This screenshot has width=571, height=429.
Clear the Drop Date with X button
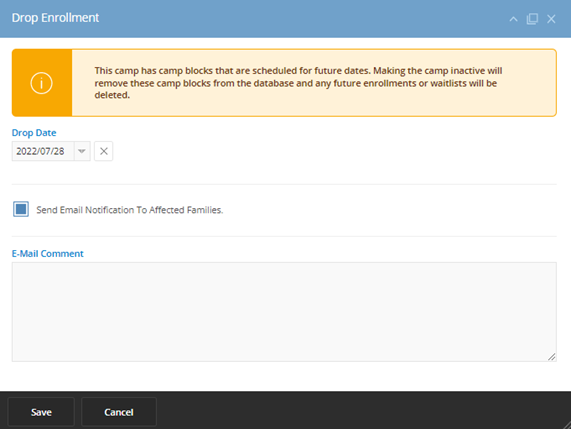(103, 151)
